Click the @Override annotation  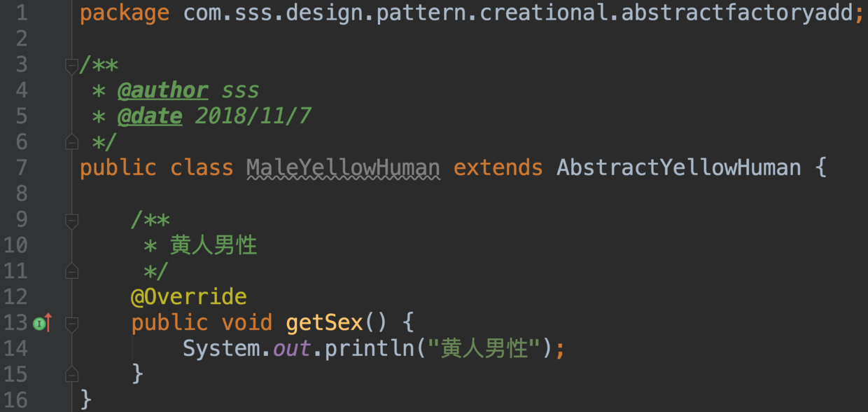coord(189,296)
